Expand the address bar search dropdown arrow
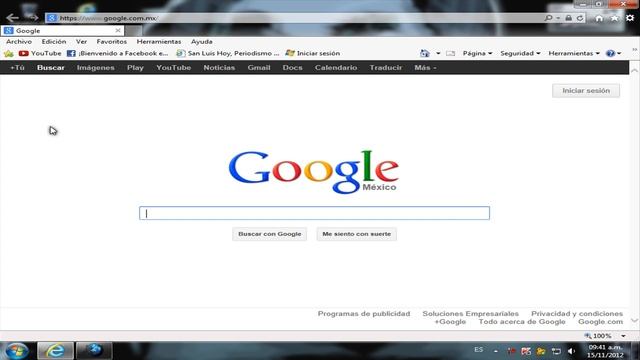The width and height of the screenshot is (640, 360). coord(558,18)
